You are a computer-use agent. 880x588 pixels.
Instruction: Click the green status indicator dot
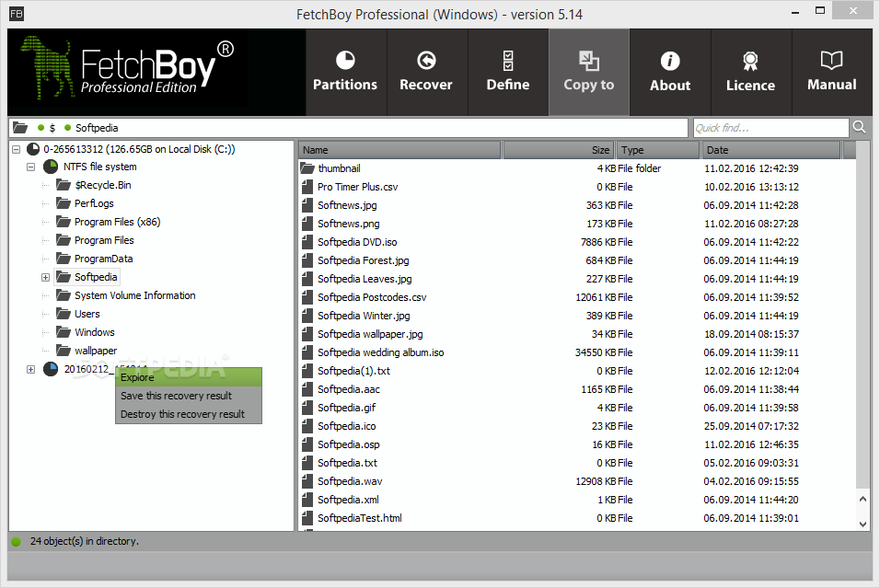pyautogui.click(x=17, y=541)
